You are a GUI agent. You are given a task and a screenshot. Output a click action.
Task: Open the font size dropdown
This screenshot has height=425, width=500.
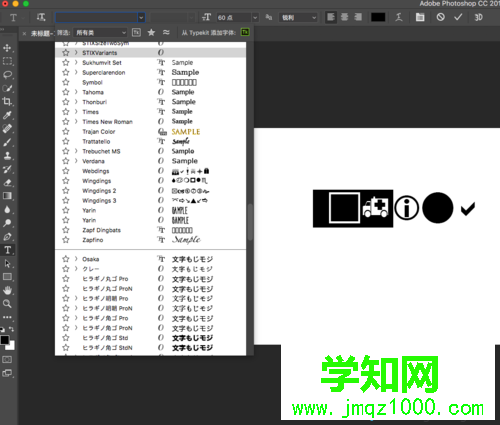(255, 17)
